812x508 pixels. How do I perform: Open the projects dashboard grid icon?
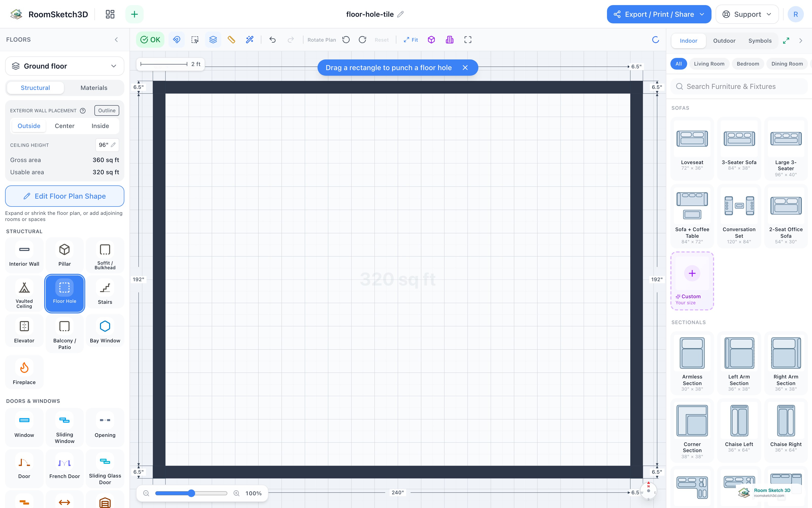click(110, 14)
